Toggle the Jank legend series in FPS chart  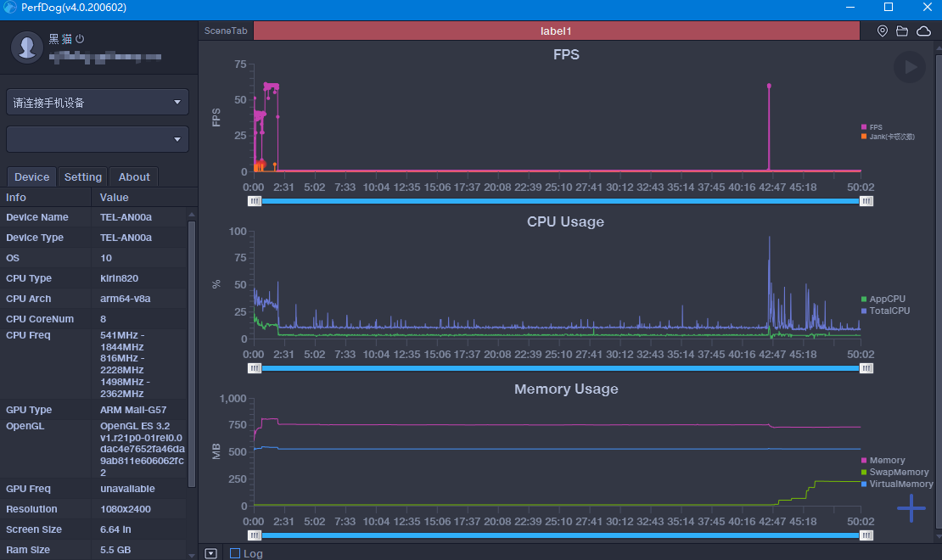[887, 137]
